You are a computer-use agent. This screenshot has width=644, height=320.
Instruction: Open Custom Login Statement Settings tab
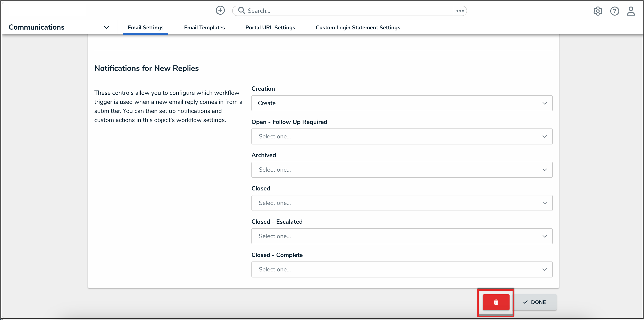(x=358, y=27)
